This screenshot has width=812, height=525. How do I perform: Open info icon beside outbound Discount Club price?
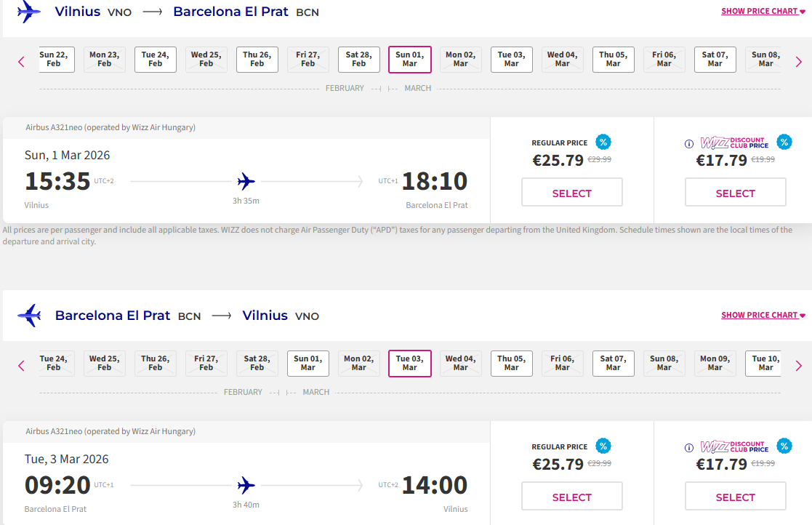tap(689, 144)
